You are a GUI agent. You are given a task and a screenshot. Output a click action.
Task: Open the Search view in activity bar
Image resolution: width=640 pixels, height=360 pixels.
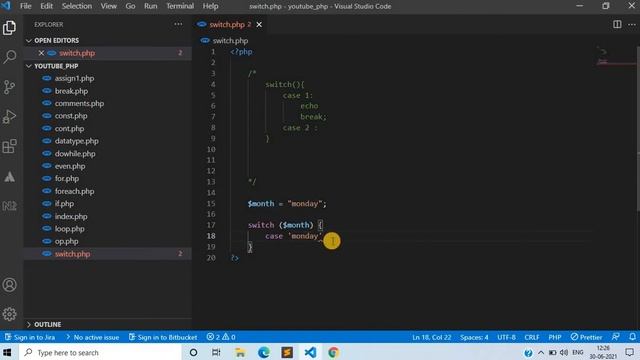click(9, 56)
